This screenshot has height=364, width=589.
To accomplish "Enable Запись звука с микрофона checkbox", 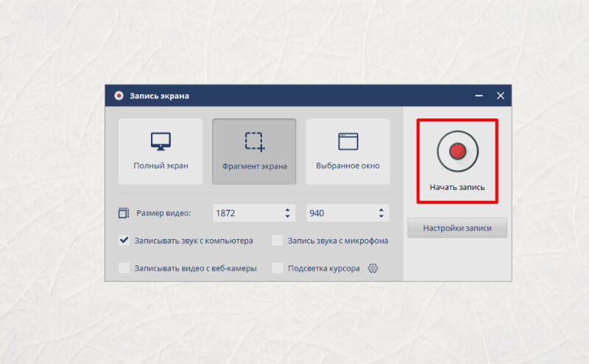I will (x=278, y=240).
